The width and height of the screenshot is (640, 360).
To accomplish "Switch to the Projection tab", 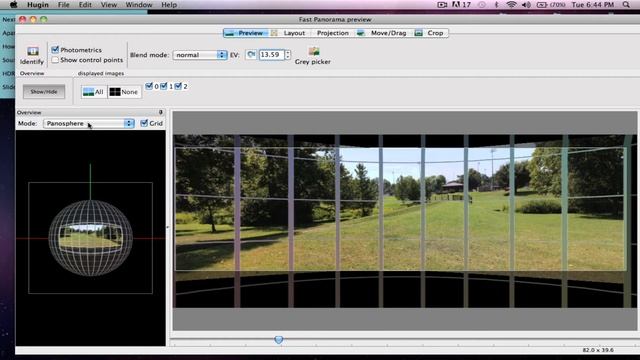I will 333,33.
